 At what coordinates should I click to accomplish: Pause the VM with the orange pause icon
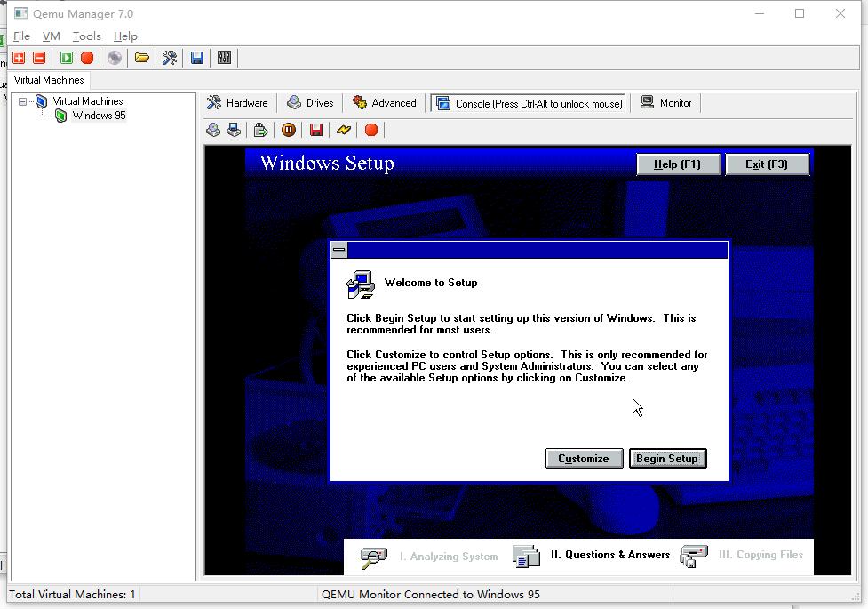[289, 130]
